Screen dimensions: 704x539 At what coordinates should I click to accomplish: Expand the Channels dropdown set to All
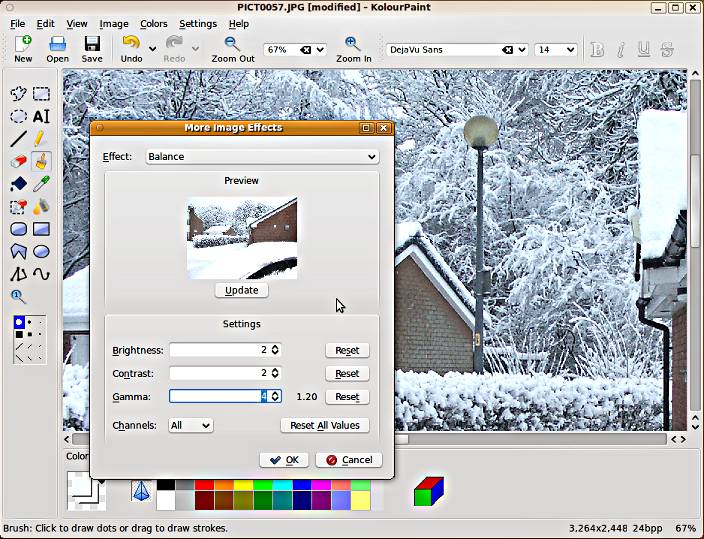[x=190, y=425]
